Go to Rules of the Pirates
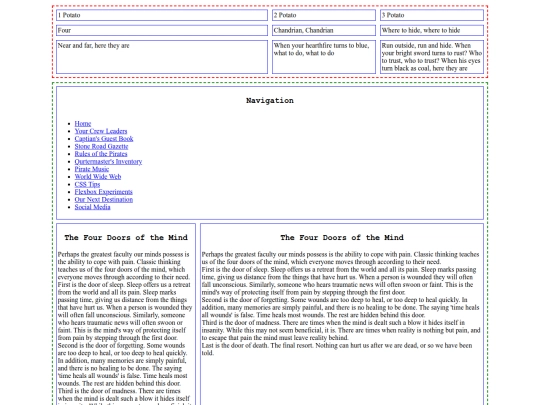 tap(101, 154)
